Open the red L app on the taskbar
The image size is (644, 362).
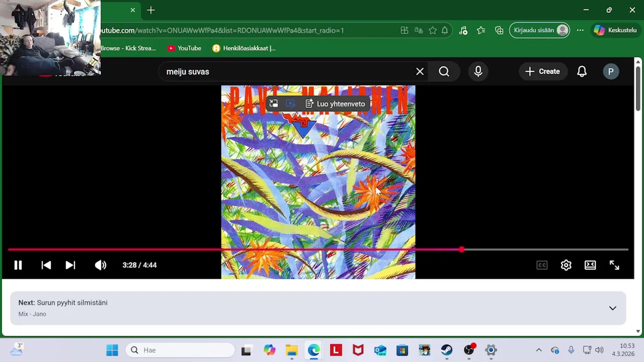(336, 350)
